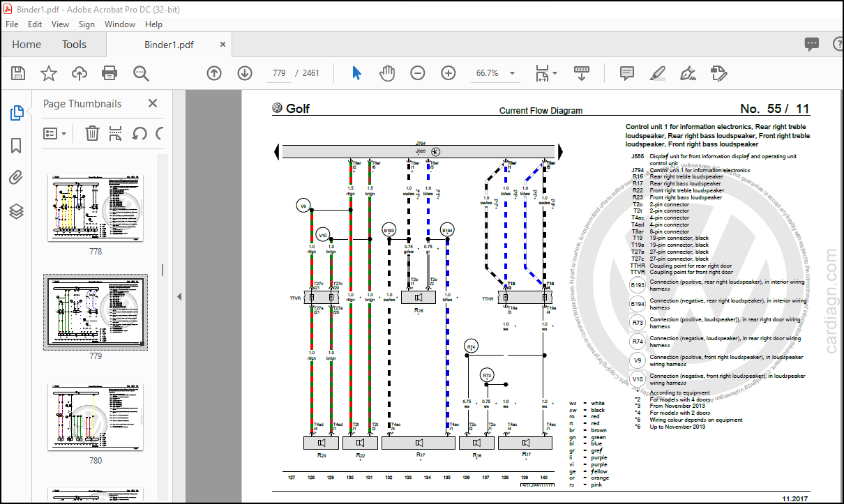Click the cloud upload icon
Screen dimensions: 844x504
coord(80,73)
